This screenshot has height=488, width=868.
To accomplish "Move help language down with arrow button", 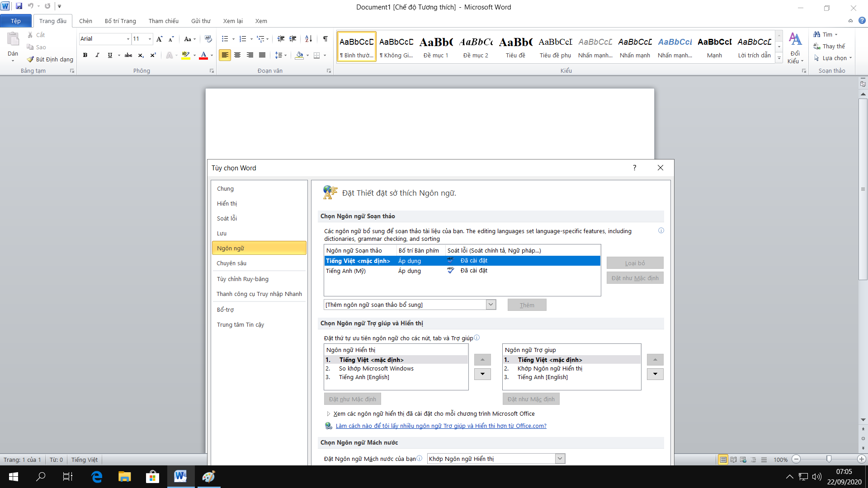I will [655, 374].
